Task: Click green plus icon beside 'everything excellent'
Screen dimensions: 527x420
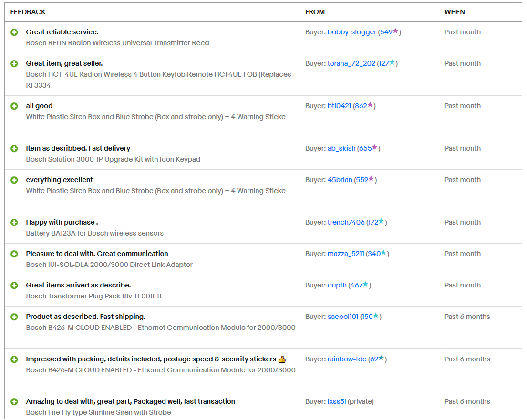Action: (14, 180)
